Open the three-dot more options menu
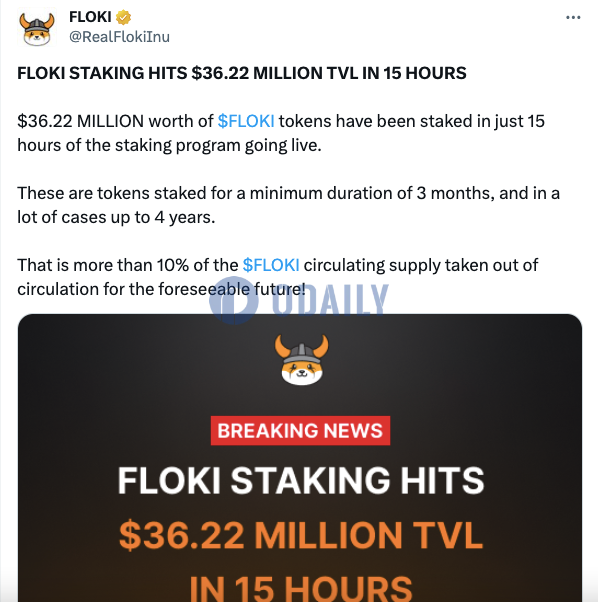 (x=573, y=17)
